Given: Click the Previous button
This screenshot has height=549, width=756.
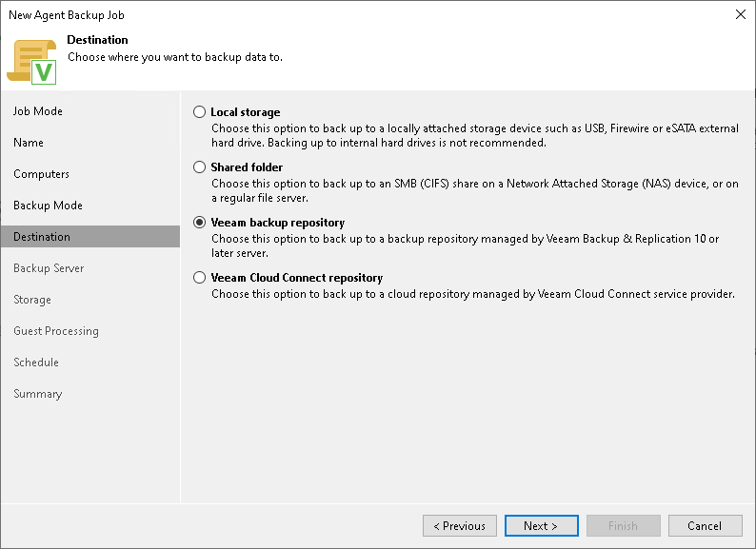Looking at the screenshot, I should pos(460,526).
